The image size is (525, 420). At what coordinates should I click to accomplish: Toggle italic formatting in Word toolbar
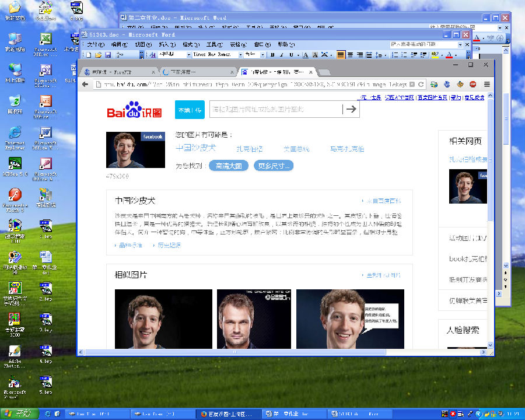pos(282,55)
